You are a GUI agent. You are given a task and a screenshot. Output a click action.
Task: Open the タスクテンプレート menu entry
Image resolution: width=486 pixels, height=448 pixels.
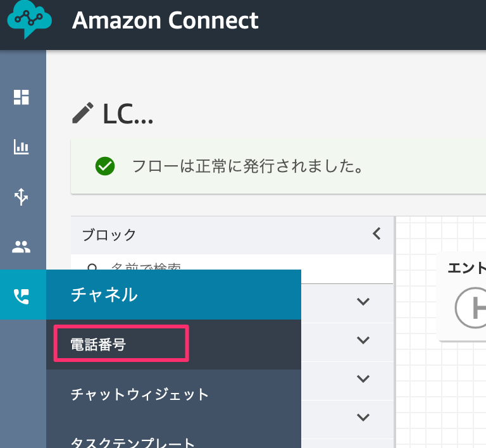(133, 442)
